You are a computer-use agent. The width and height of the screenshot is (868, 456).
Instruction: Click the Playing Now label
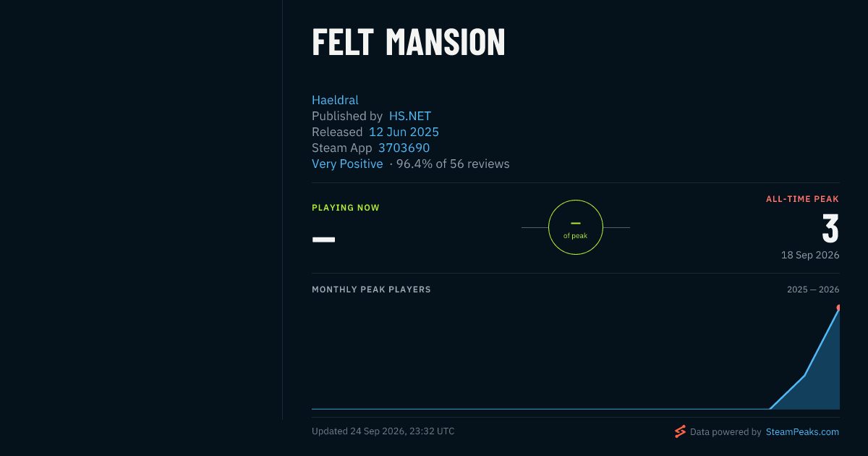346,208
